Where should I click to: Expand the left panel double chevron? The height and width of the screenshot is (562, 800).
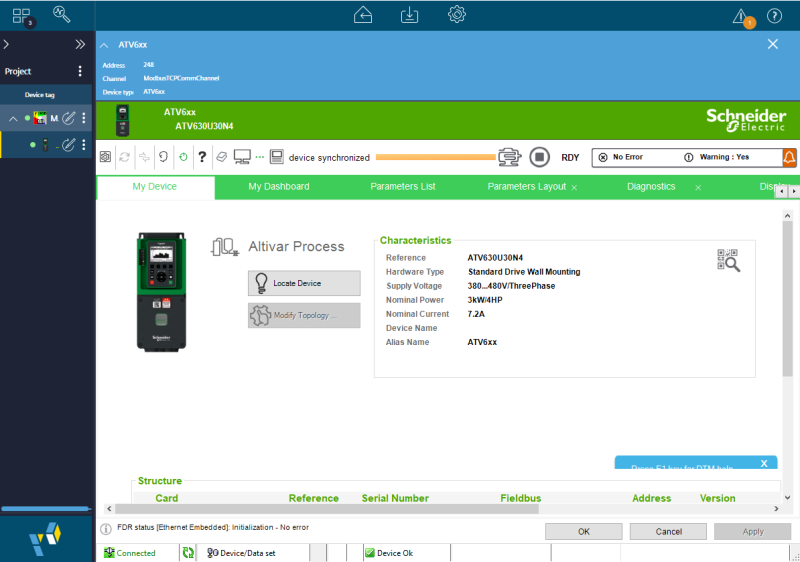(80, 45)
